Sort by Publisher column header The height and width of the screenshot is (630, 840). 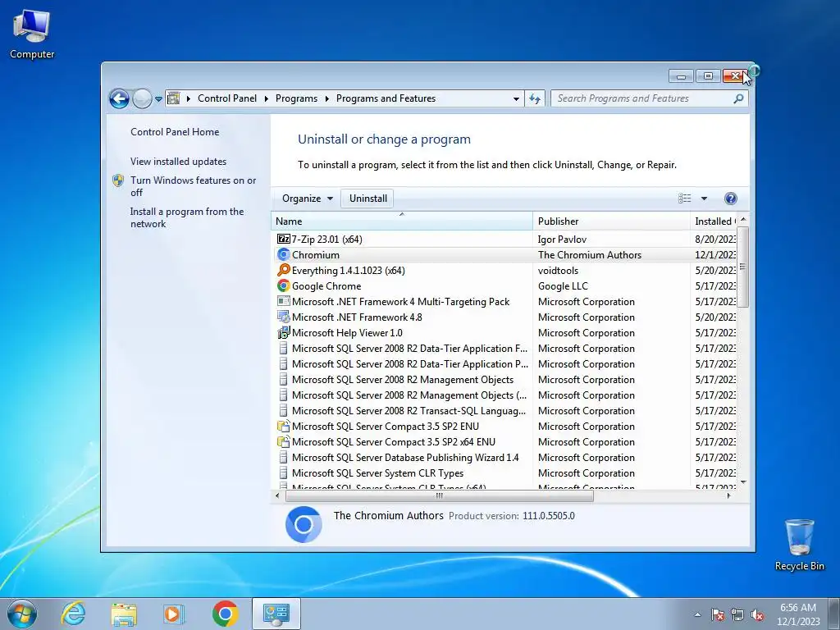tap(611, 221)
